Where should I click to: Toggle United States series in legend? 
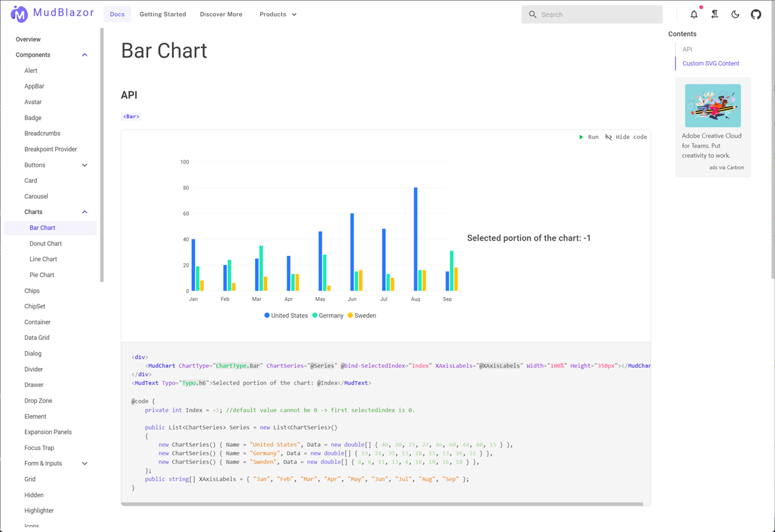pos(267,316)
